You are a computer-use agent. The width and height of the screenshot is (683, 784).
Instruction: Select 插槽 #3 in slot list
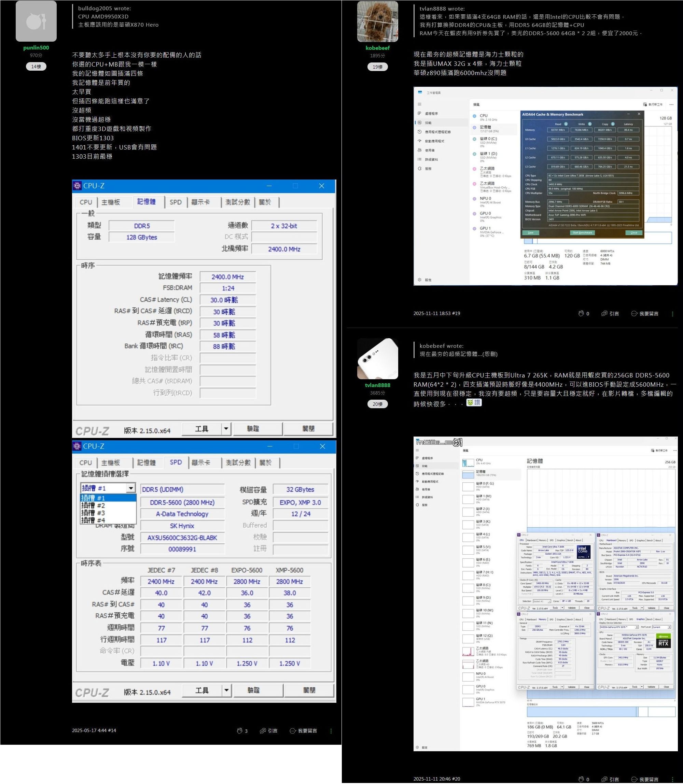pos(93,513)
